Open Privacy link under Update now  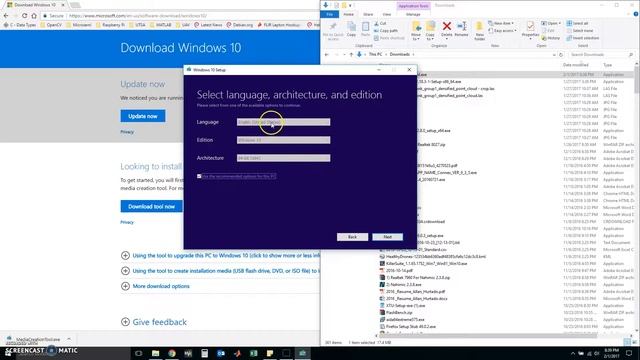coord(127,132)
